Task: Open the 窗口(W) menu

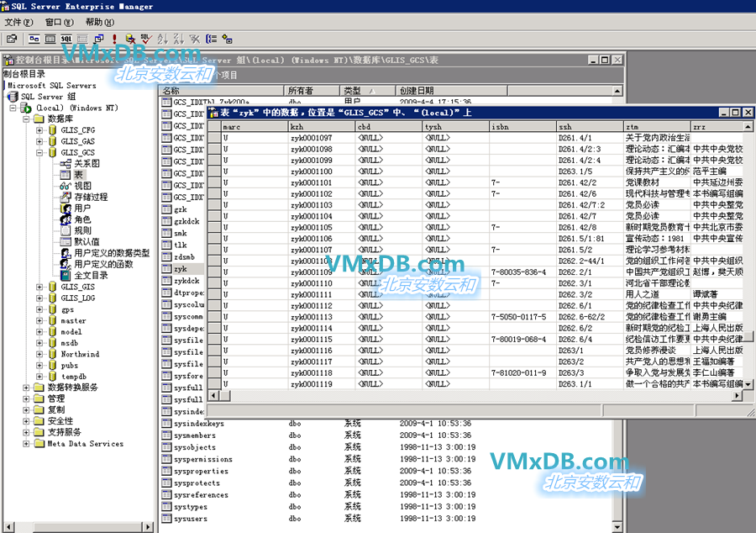Action: click(59, 22)
